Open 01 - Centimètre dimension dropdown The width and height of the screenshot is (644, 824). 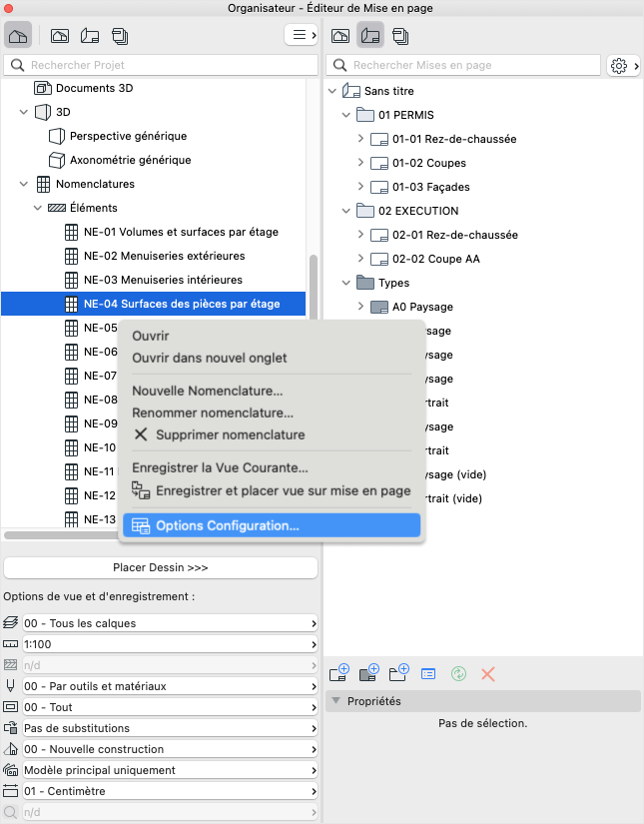[170, 791]
